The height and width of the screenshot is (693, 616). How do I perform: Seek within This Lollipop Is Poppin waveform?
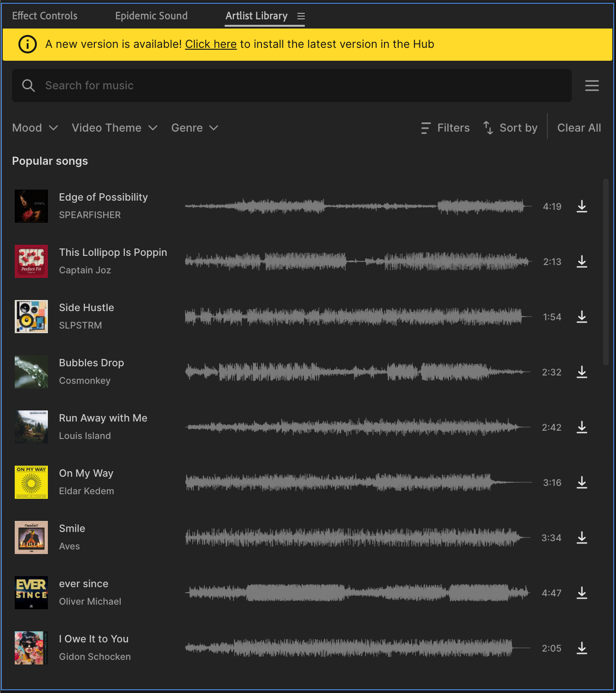point(359,261)
